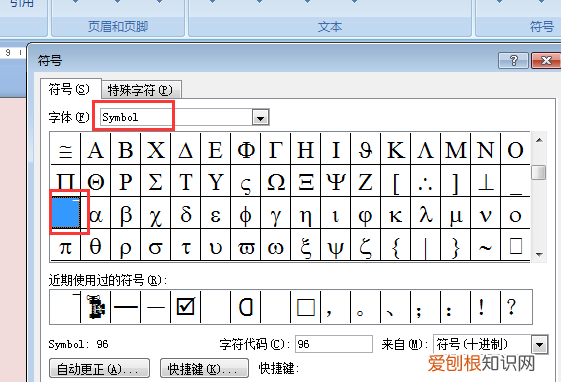Image resolution: width=561 pixels, height=382 pixels.
Task: Select the highlighted blue symbol cell
Action: pos(66,212)
